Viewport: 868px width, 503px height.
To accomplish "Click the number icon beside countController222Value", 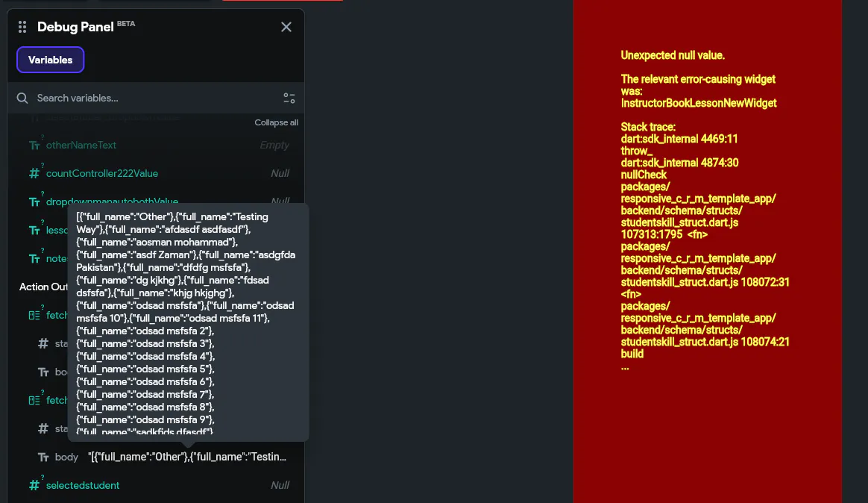I will [x=34, y=173].
